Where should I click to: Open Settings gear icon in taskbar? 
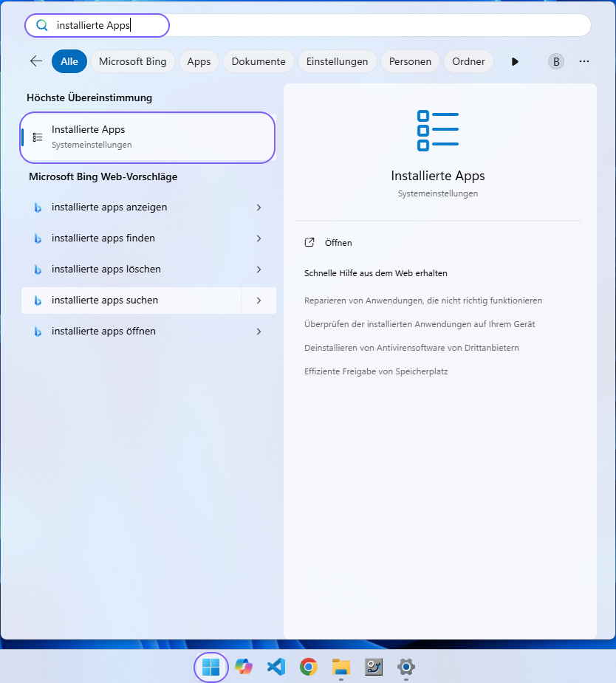pos(405,667)
